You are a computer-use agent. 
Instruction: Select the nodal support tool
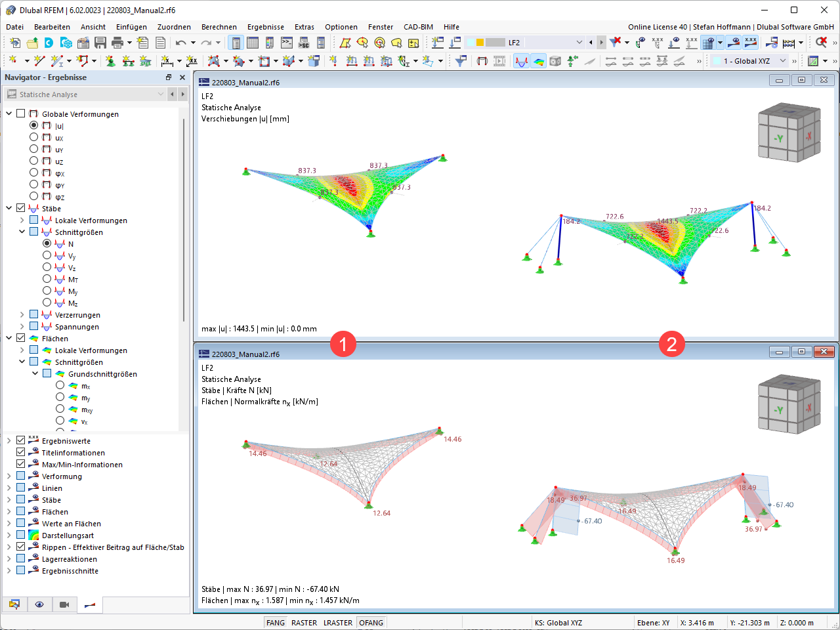(109, 61)
